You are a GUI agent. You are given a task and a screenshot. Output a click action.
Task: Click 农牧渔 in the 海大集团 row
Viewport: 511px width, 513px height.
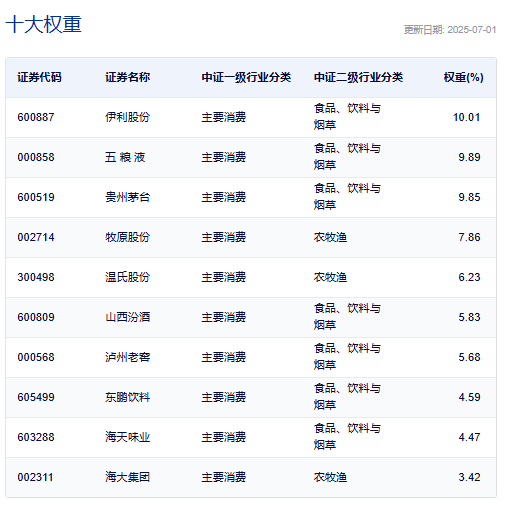pyautogui.click(x=330, y=477)
